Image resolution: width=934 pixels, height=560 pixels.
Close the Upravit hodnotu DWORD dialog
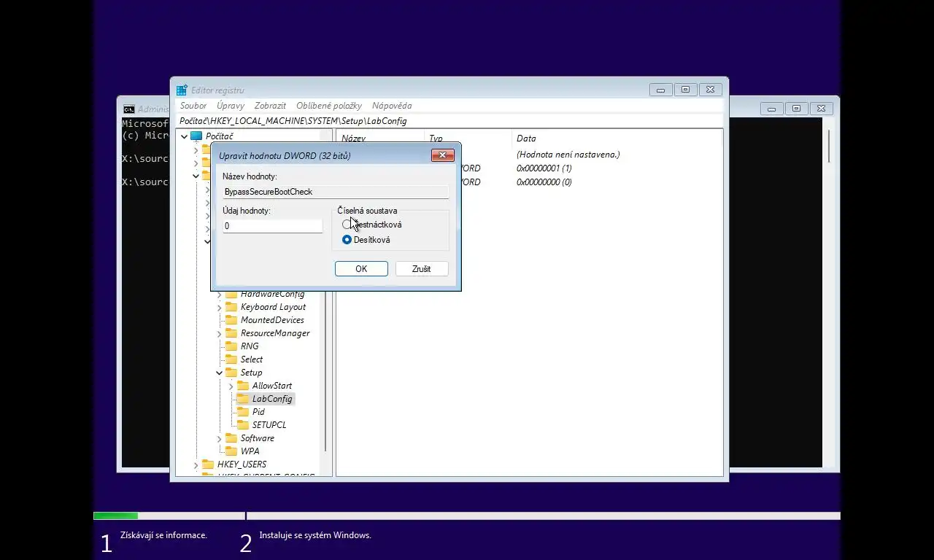(443, 155)
